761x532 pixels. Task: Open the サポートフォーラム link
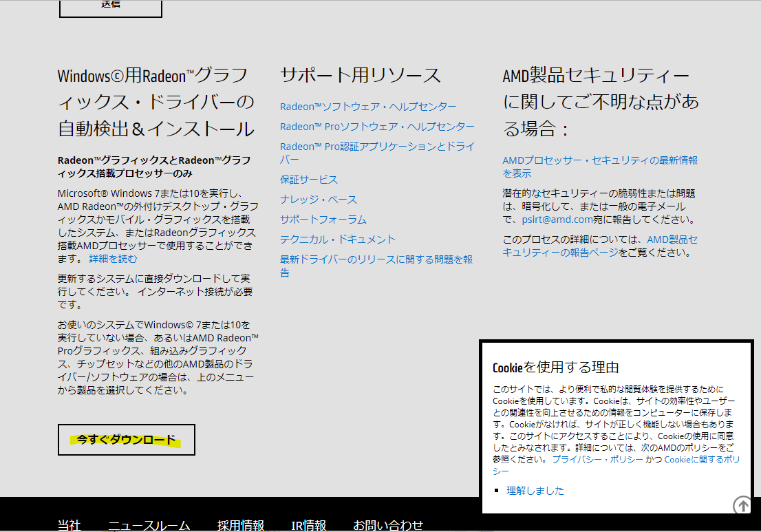(323, 220)
